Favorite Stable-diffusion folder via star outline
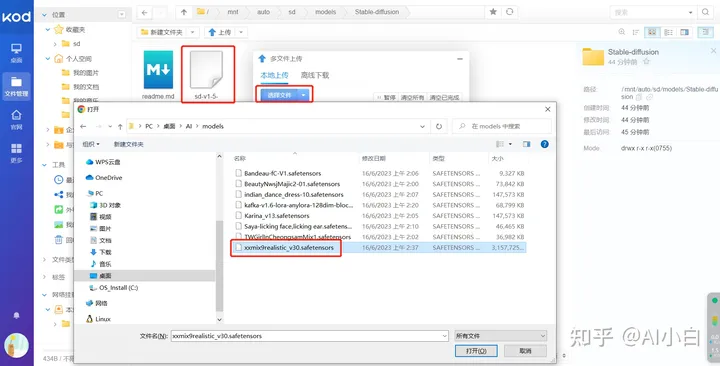This screenshot has height=366, width=720. (x=646, y=62)
